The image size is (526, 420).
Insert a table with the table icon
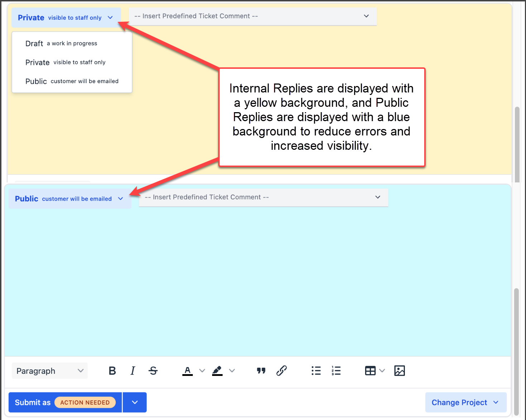pyautogui.click(x=370, y=371)
